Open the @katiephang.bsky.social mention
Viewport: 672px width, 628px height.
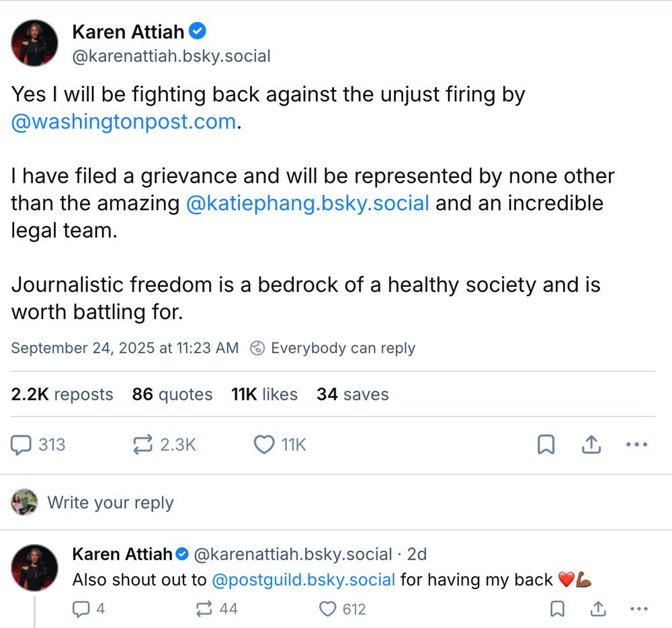point(307,204)
